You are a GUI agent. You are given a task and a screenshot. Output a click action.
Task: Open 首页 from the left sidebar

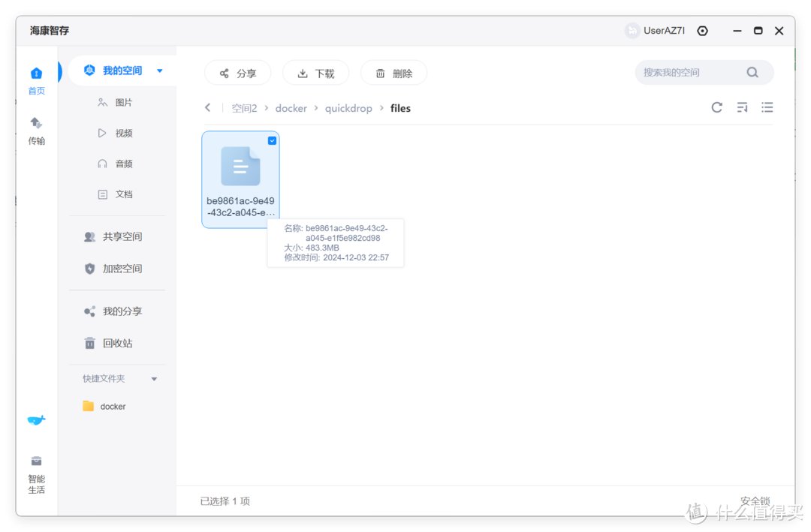(x=36, y=80)
